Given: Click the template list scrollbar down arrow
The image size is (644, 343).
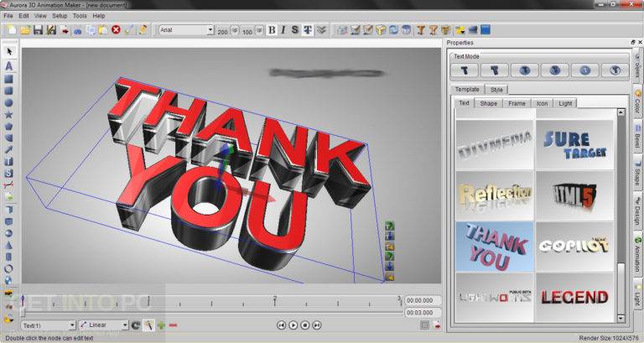Looking at the screenshot, I should (621, 318).
